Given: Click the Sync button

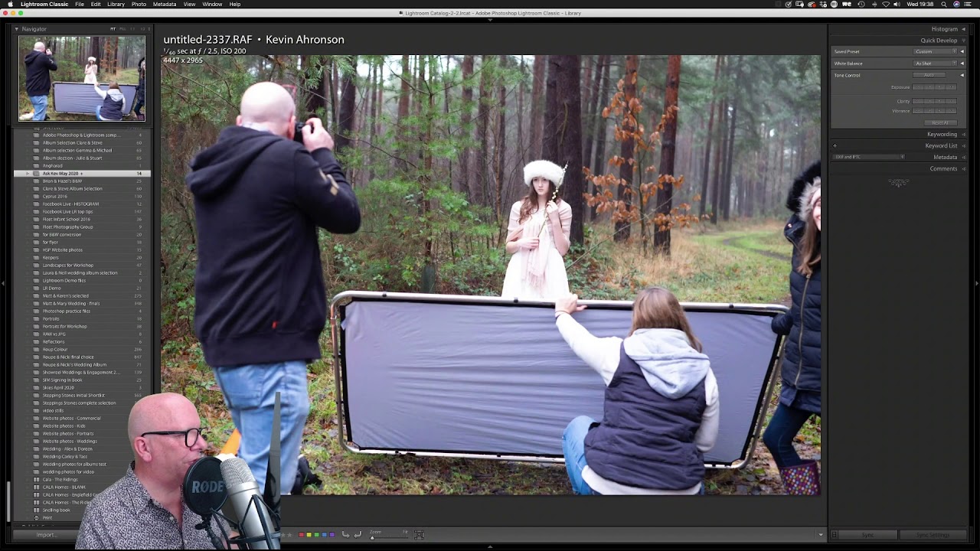Looking at the screenshot, I should click(x=867, y=535).
